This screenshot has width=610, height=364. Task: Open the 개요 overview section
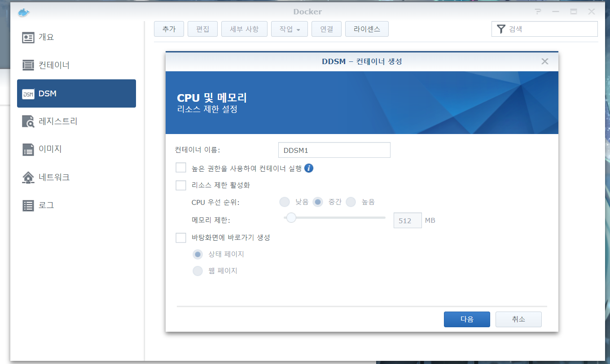[76, 37]
